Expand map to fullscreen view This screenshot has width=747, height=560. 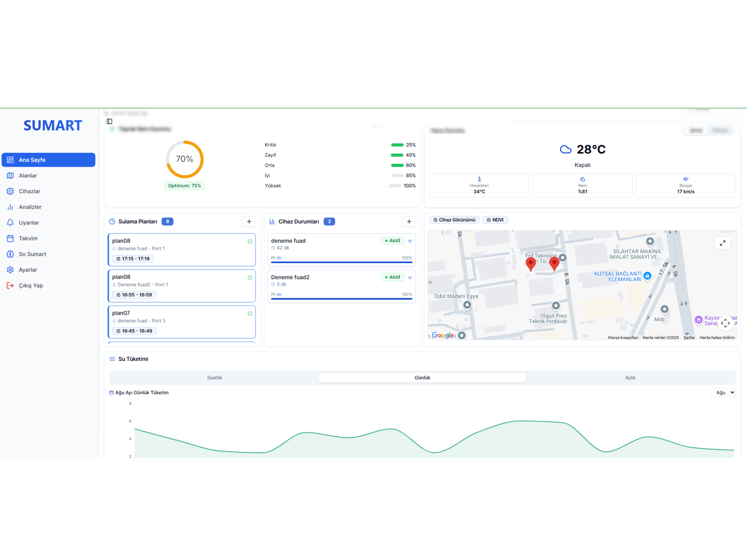pyautogui.click(x=722, y=243)
